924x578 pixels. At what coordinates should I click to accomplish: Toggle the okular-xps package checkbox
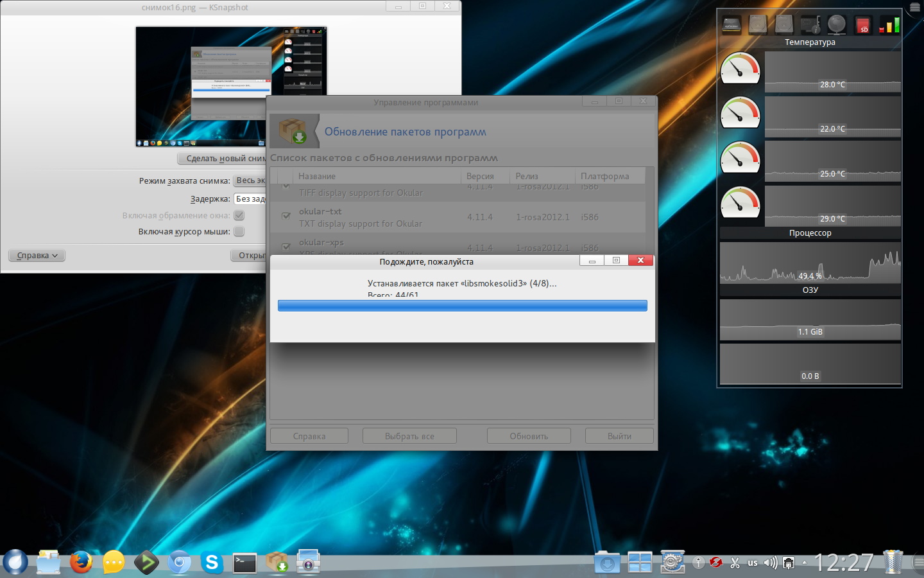[286, 247]
